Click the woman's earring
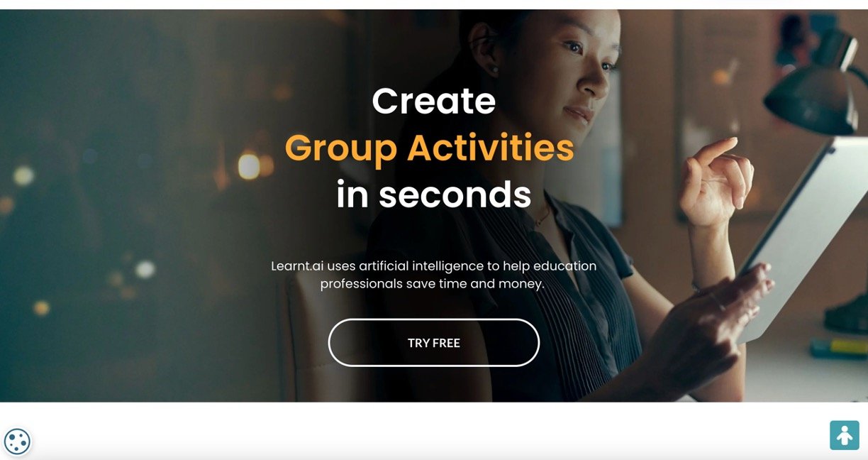Screen dimensions: 868x460 (494, 70)
